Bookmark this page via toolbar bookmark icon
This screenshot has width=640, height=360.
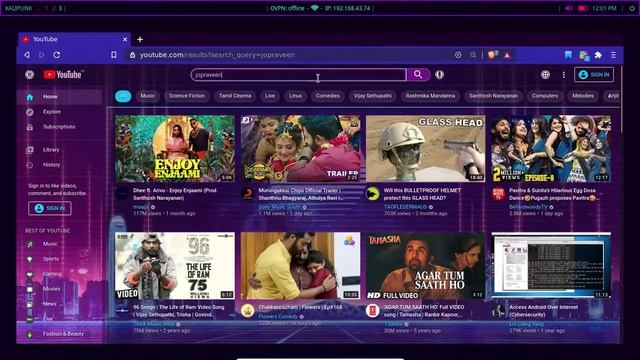(114, 55)
